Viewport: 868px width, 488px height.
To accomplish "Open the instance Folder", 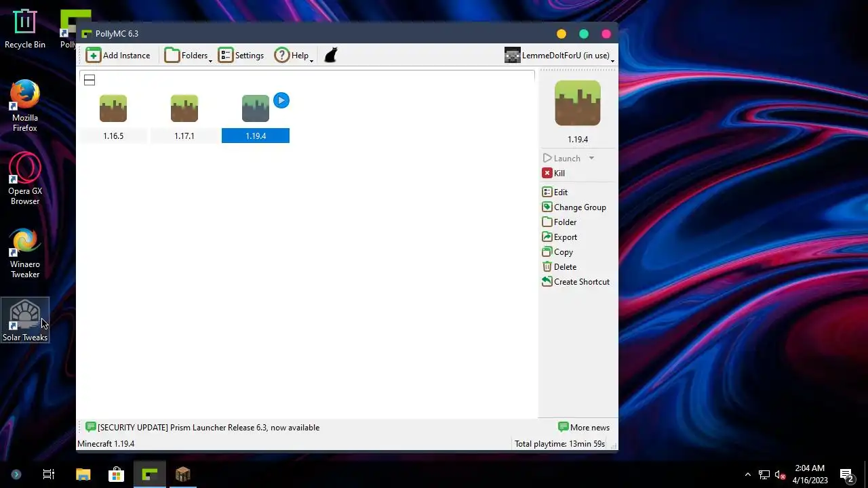I will 559,222.
